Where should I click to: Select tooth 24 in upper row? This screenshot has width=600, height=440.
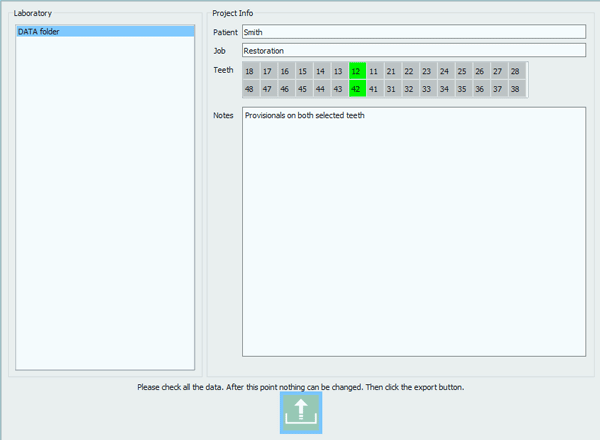pyautogui.click(x=444, y=71)
